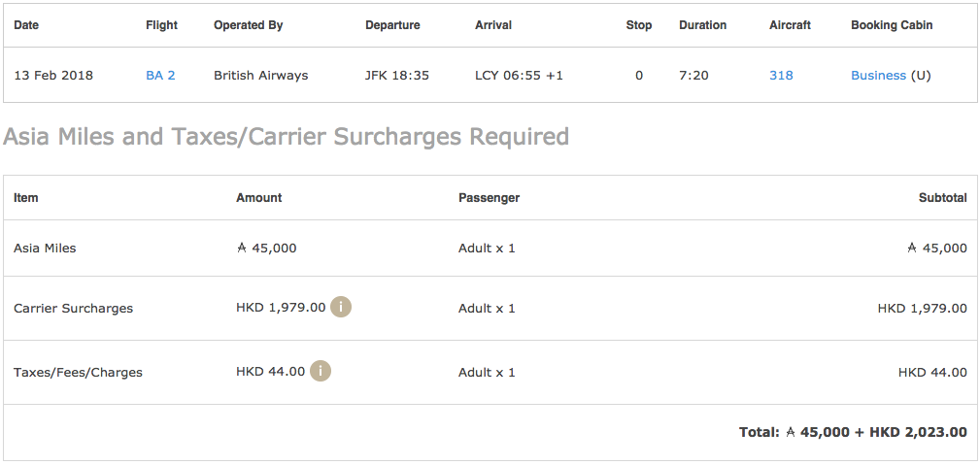The height and width of the screenshot is (465, 980).
Task: Click the Business booking cabin link
Action: click(x=878, y=75)
